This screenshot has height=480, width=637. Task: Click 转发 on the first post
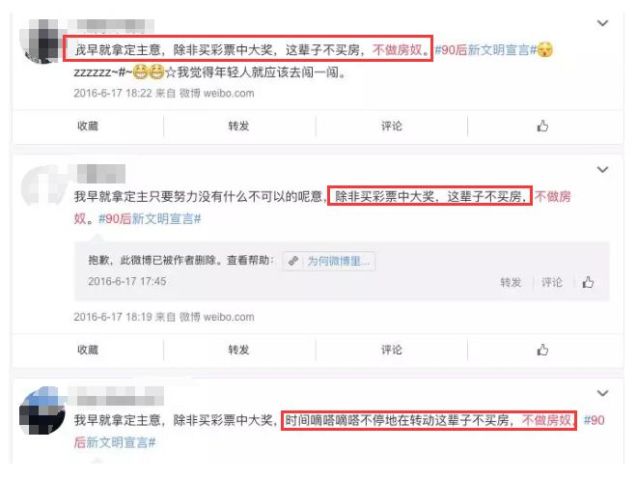(x=238, y=126)
